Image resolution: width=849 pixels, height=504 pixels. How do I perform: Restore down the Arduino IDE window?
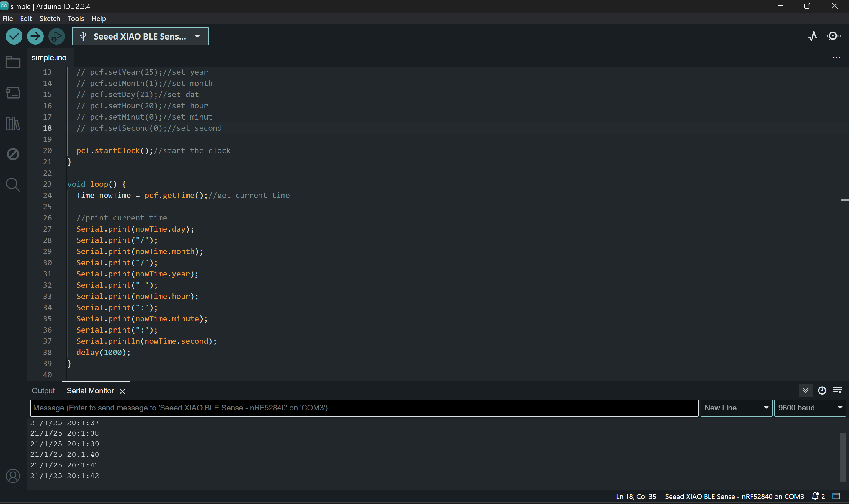[807, 6]
